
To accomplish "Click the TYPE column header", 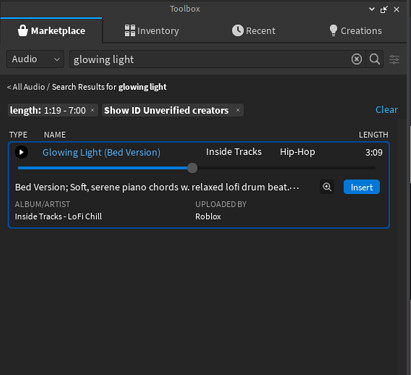I will (x=18, y=135).
